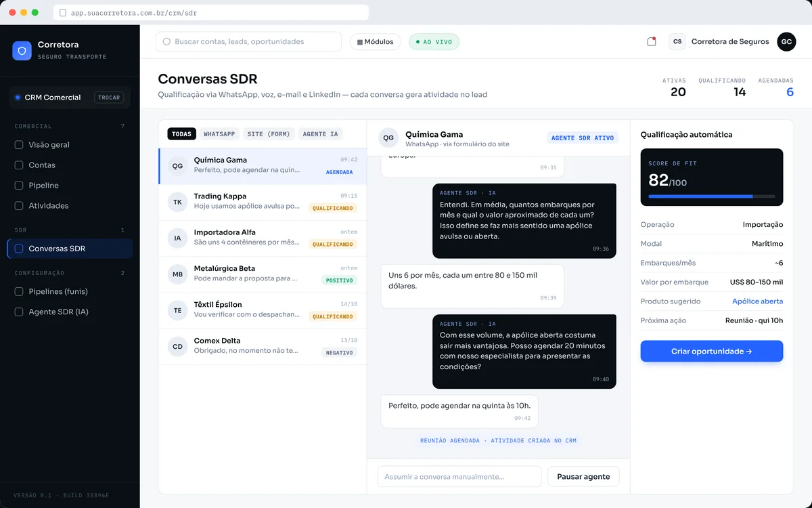The width and height of the screenshot is (812, 508).
Task: Select the TE avatar for Têxtil Épsilon
Action: click(177, 310)
